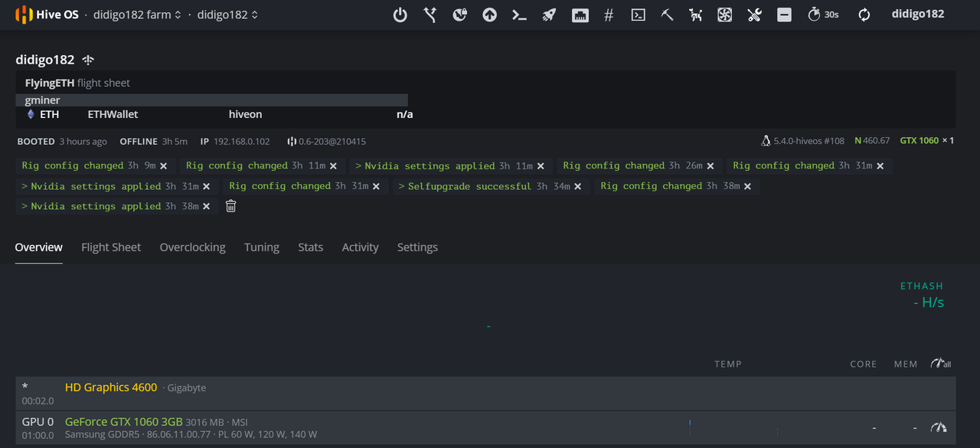Click the kernel version 5.4.0-hiveos #108

808,141
